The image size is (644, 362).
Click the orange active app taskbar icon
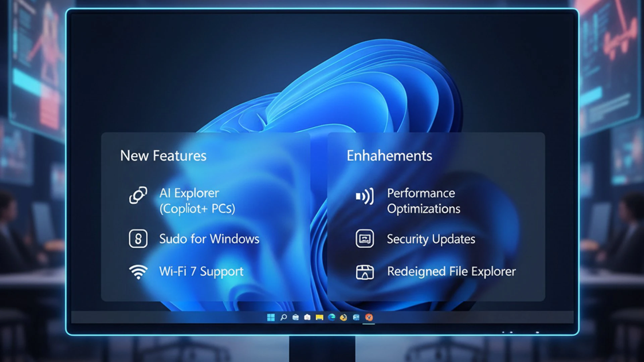[x=369, y=317]
